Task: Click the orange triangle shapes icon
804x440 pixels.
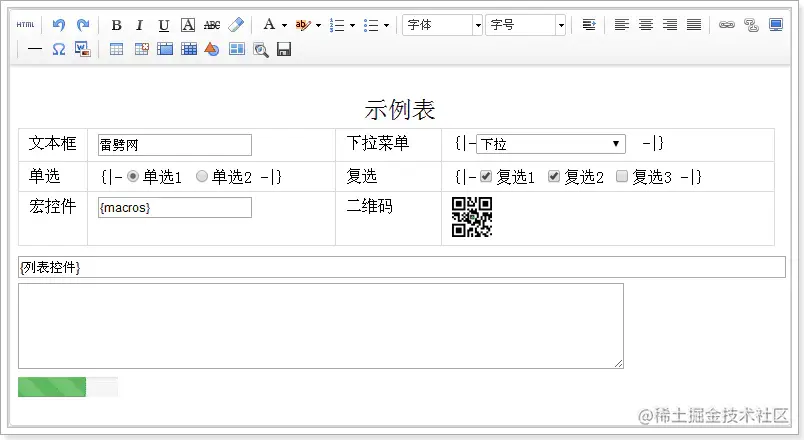Action: (212, 49)
